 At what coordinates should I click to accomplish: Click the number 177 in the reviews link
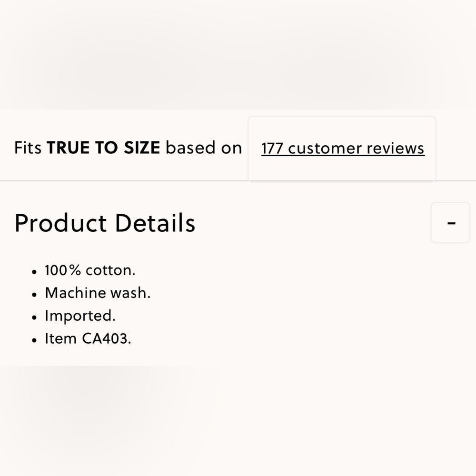coord(272,149)
